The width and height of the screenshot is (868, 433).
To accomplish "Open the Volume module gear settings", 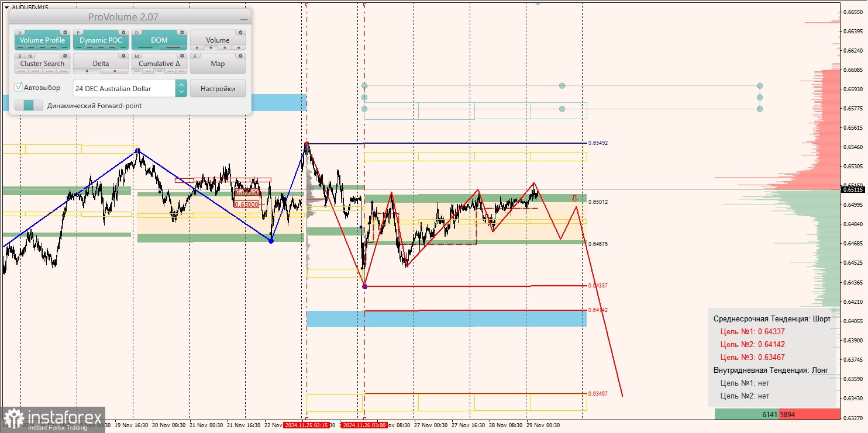I will point(240,33).
